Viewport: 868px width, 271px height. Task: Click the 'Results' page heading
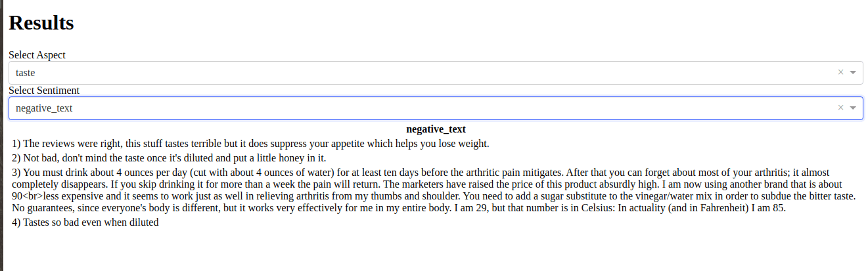[41, 23]
